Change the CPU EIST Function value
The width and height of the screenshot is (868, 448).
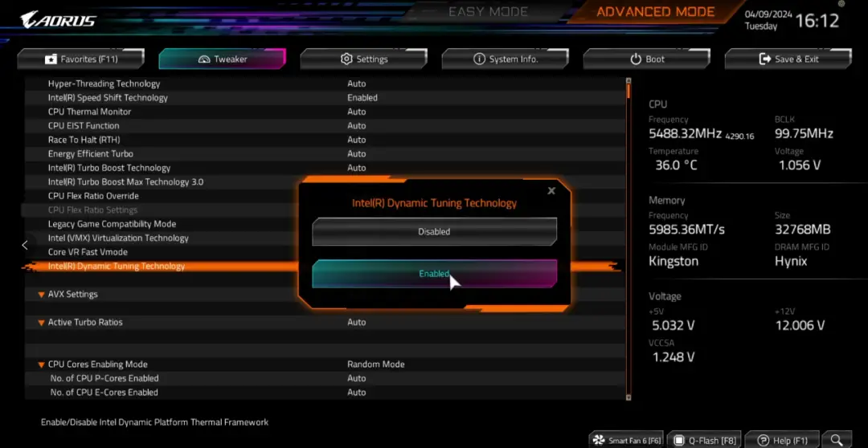(357, 125)
